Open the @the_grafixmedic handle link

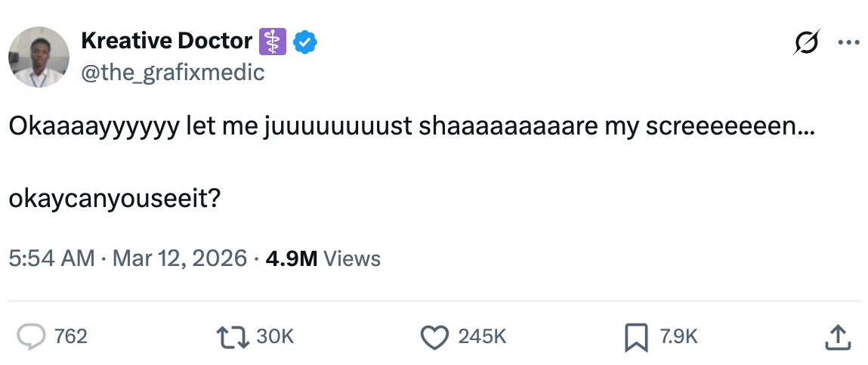[172, 73]
